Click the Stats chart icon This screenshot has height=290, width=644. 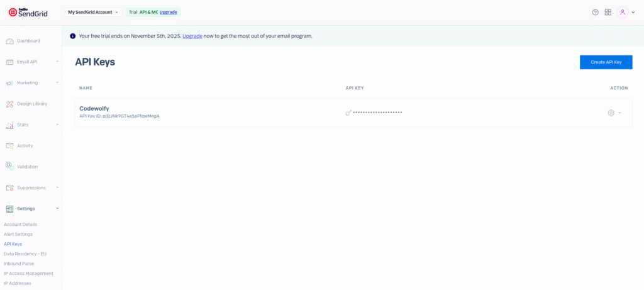[x=10, y=125]
